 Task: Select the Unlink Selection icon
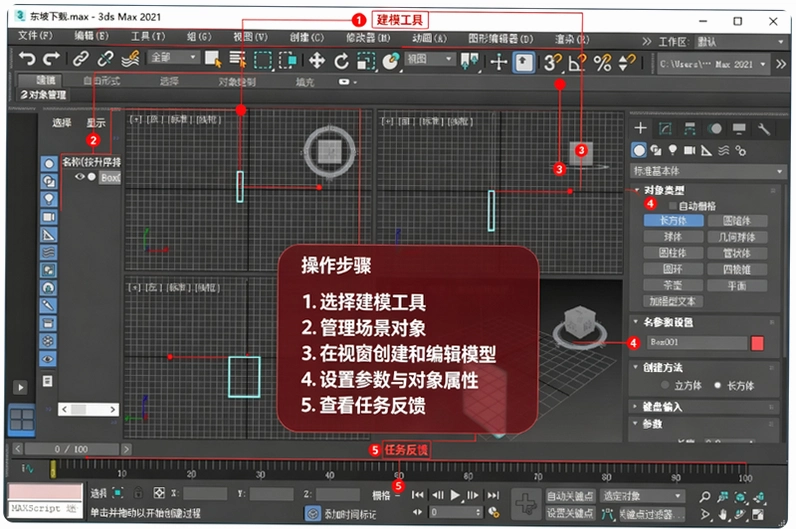coord(106,59)
